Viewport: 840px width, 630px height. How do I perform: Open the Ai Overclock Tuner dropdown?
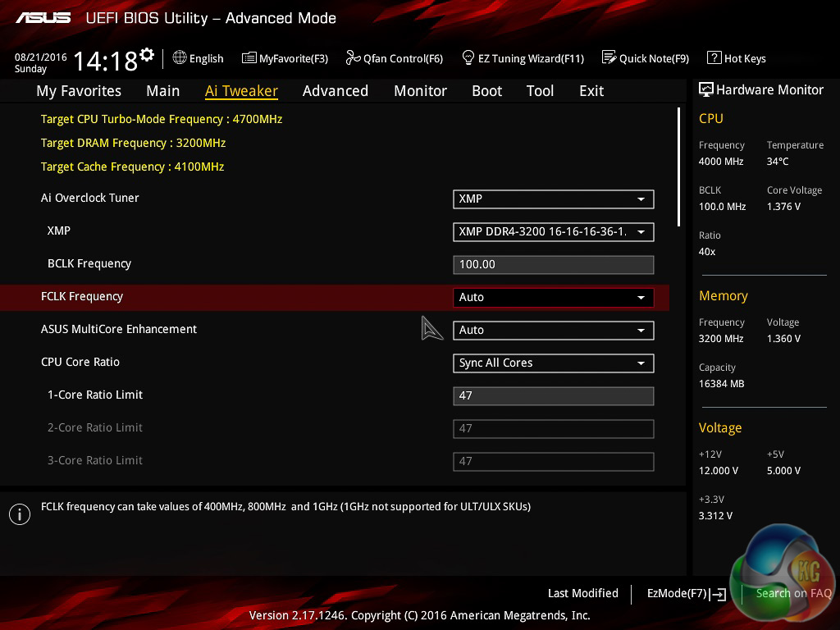[554, 199]
